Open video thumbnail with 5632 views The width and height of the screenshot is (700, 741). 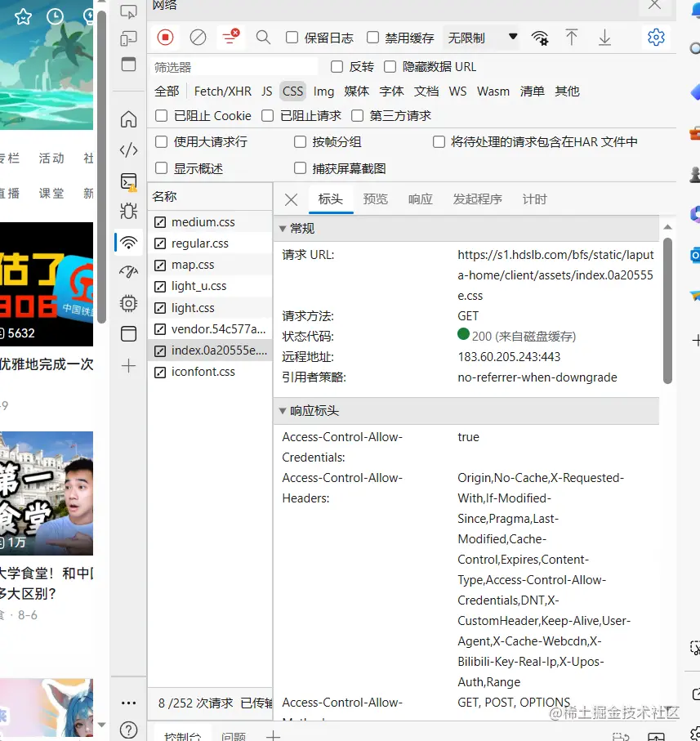47,284
